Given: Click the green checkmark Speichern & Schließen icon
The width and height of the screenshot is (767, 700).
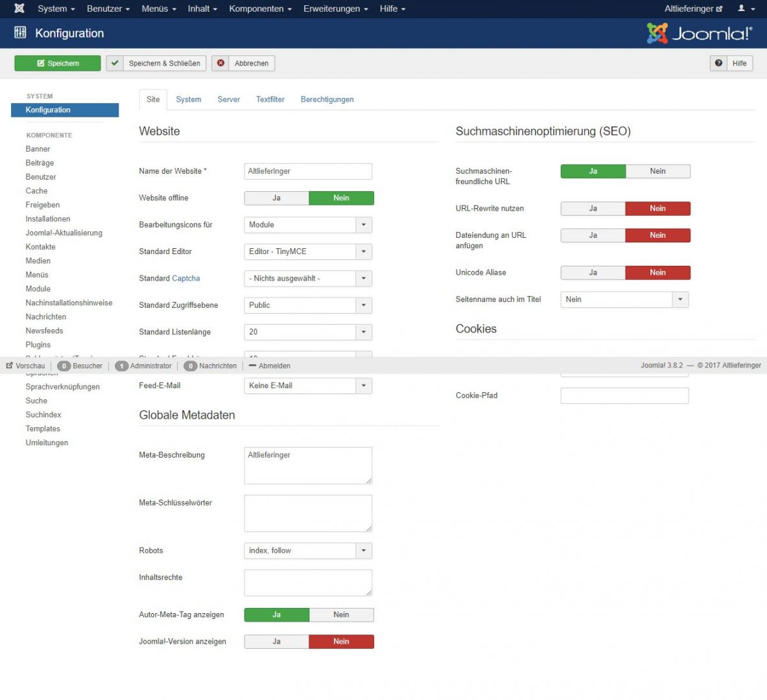Looking at the screenshot, I should pos(115,63).
